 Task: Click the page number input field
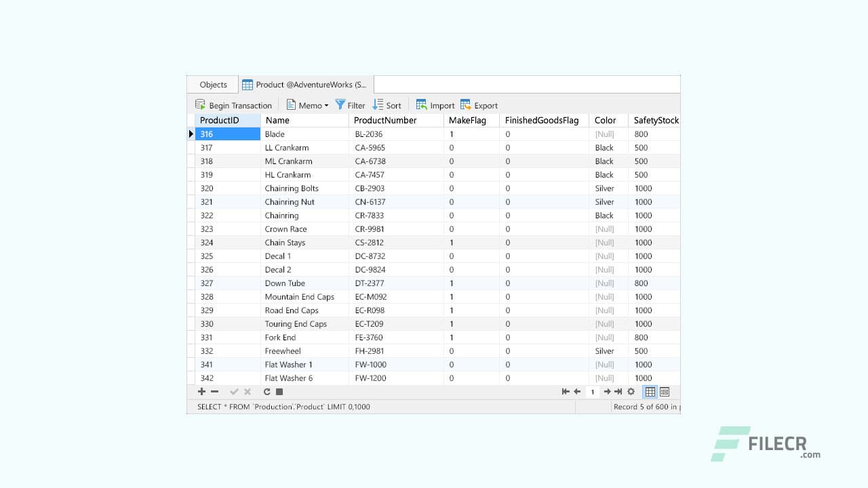point(591,392)
